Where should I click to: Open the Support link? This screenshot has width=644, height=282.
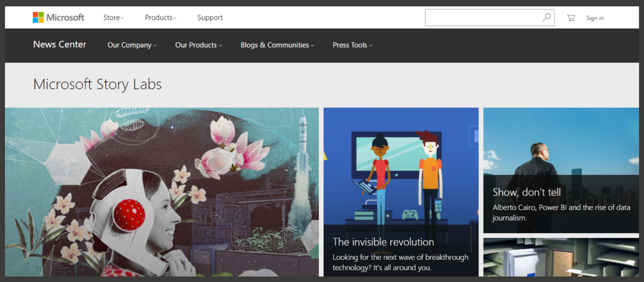coord(210,17)
